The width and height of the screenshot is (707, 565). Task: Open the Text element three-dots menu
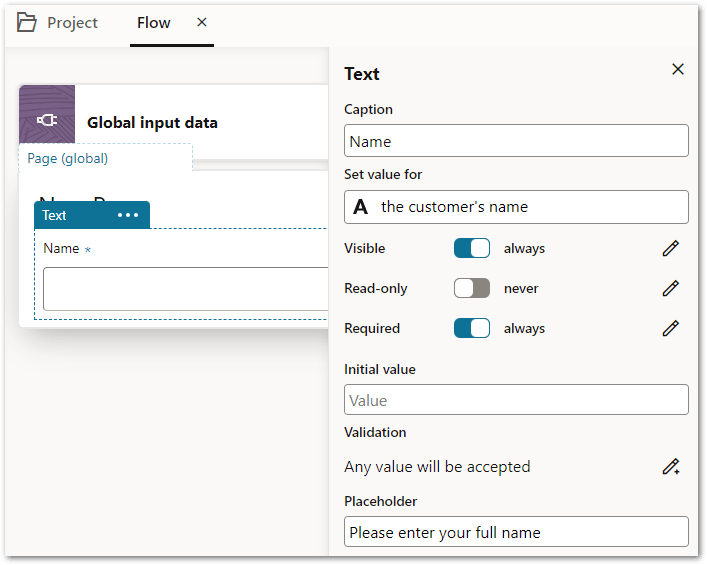coord(128,215)
